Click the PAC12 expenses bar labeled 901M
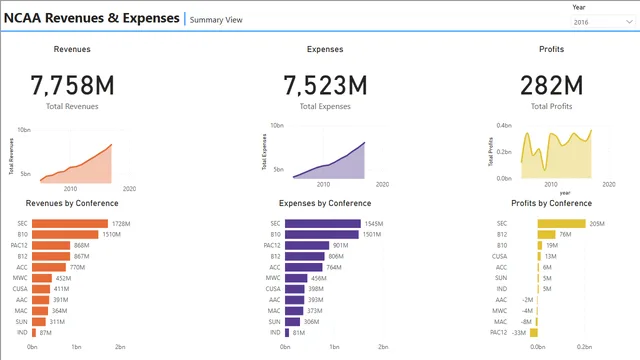 [307, 245]
